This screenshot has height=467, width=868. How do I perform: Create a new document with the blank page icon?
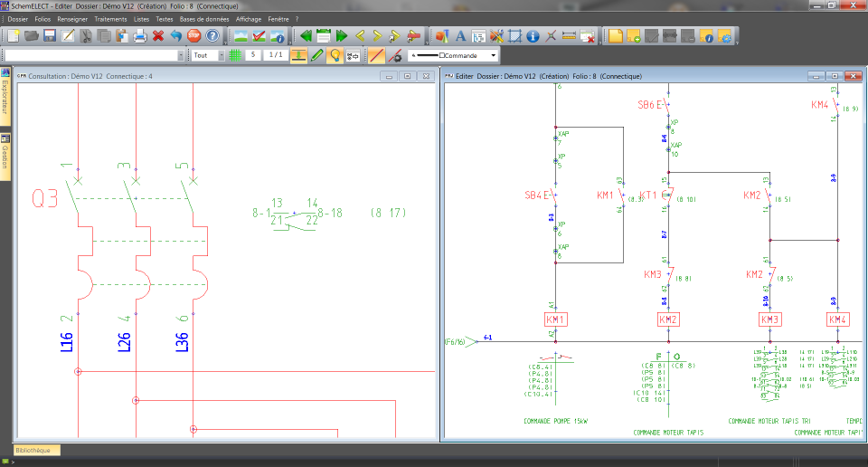[x=14, y=36]
